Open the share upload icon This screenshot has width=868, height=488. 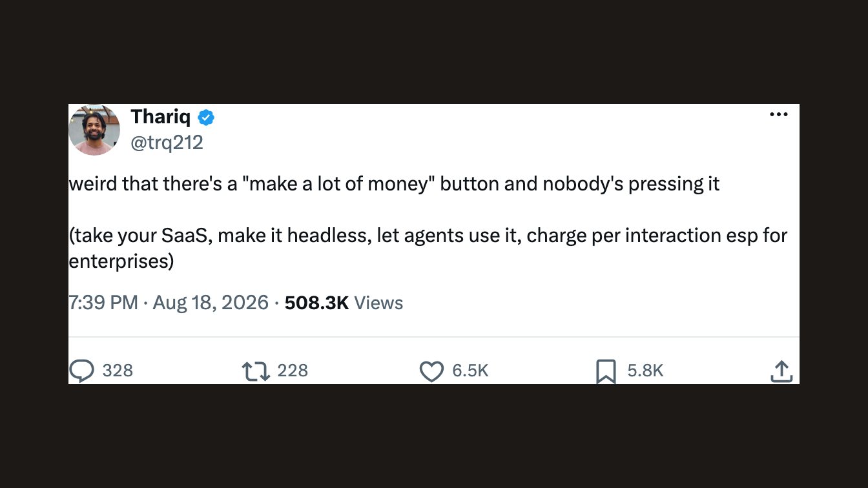click(781, 371)
